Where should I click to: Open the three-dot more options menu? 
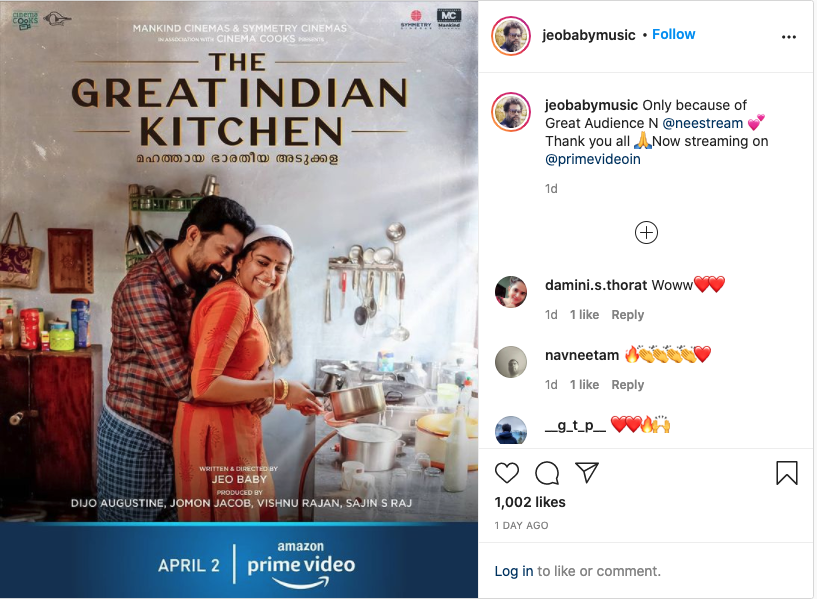789,37
